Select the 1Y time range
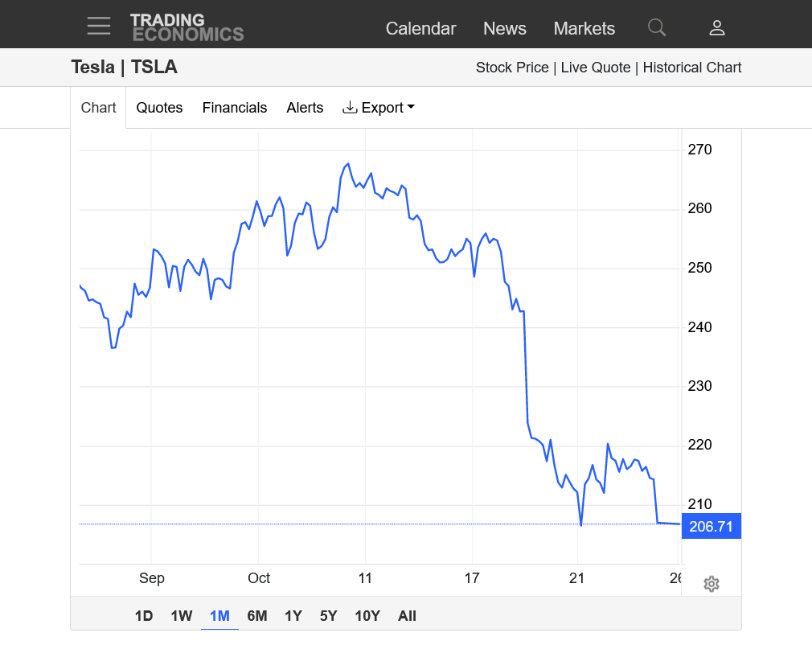 point(293,616)
